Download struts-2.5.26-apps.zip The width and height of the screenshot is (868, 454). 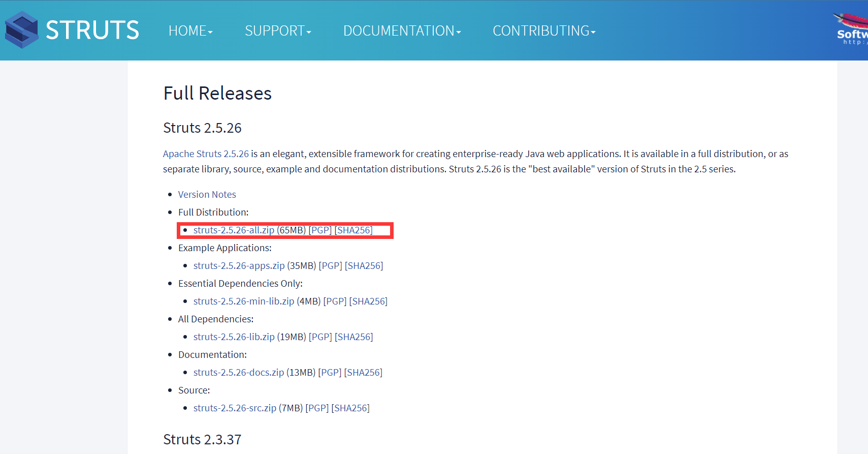[x=239, y=265]
